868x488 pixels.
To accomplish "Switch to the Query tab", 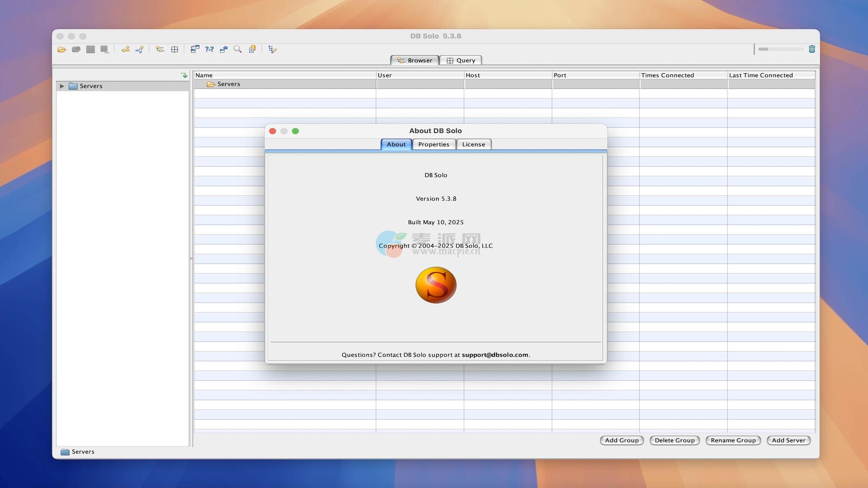I will point(461,60).
